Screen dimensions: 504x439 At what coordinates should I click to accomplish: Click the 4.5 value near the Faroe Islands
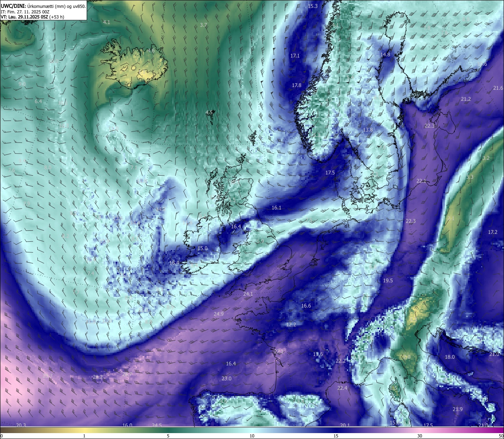point(209,113)
